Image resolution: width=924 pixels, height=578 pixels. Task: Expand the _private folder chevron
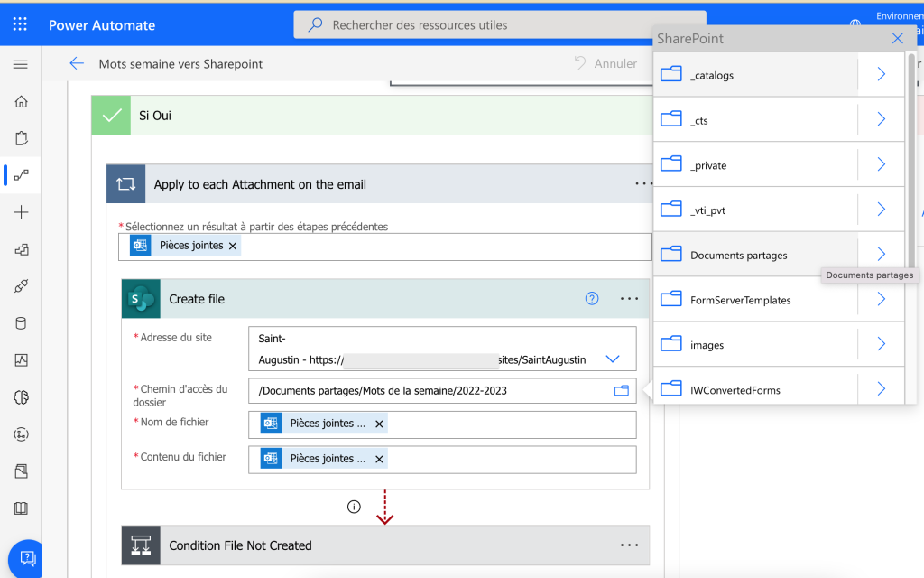(x=881, y=164)
